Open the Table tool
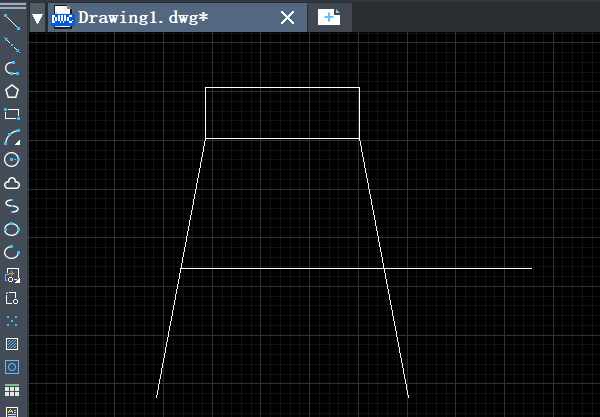 pyautogui.click(x=12, y=390)
